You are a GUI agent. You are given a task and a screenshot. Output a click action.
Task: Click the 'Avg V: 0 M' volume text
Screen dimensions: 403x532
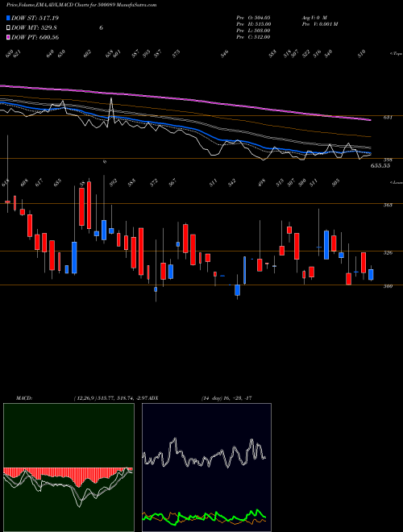(x=314, y=18)
